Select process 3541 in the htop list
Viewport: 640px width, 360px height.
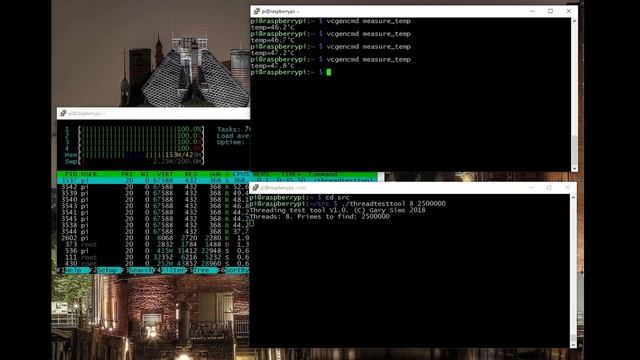point(153,212)
